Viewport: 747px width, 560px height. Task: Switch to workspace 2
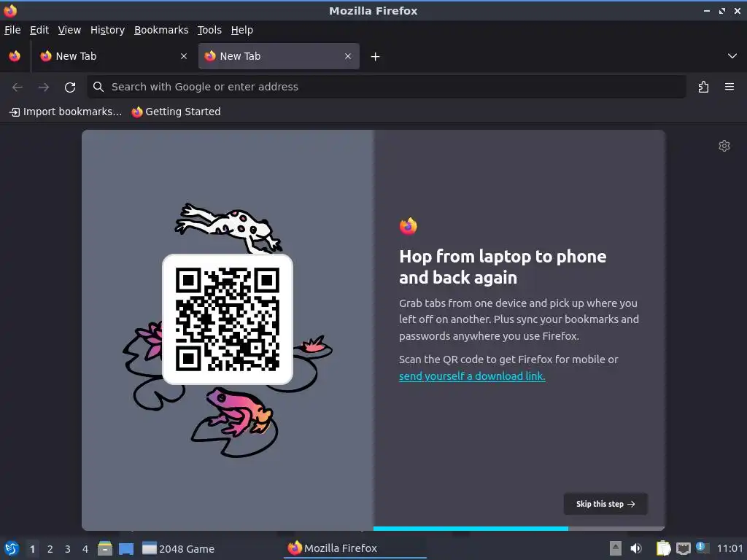[x=50, y=549]
